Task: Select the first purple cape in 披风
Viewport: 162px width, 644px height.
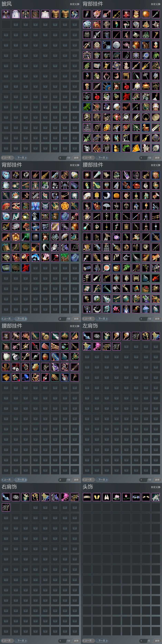Action: click(x=6, y=14)
